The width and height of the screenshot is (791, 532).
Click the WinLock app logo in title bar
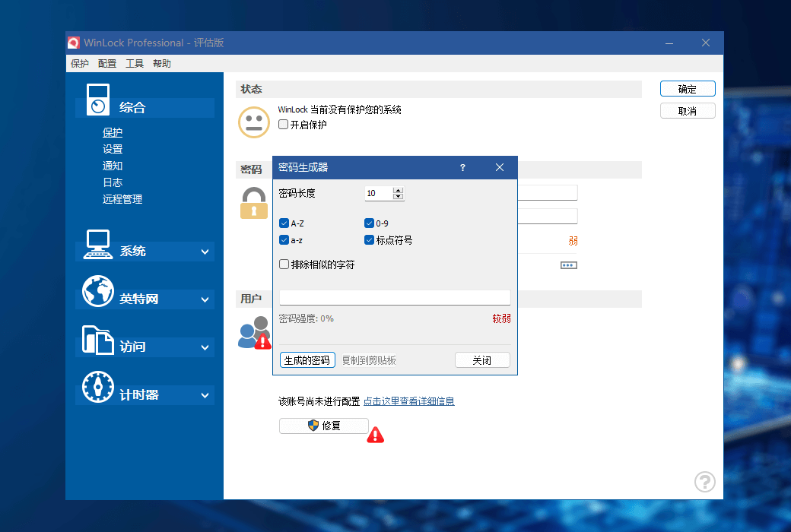[x=74, y=43]
